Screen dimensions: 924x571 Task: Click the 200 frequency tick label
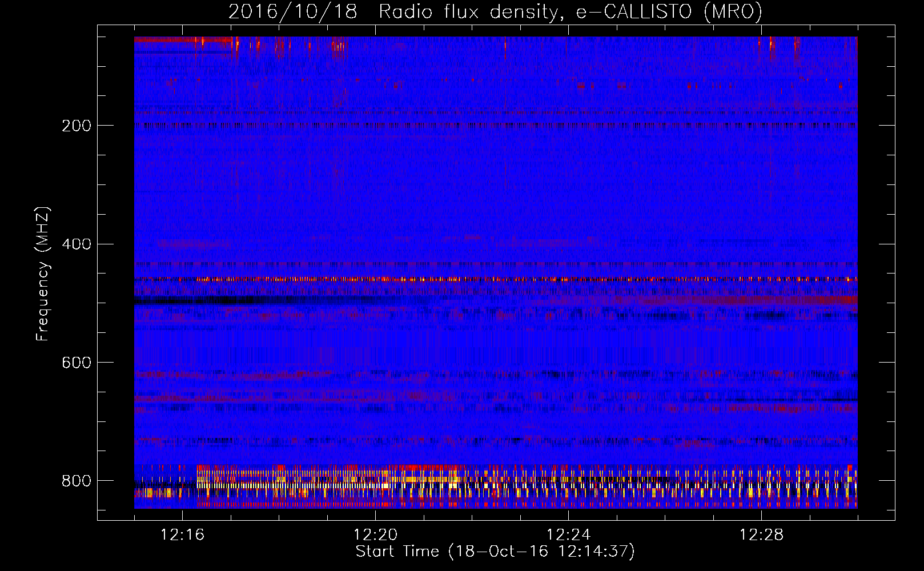[77, 126]
